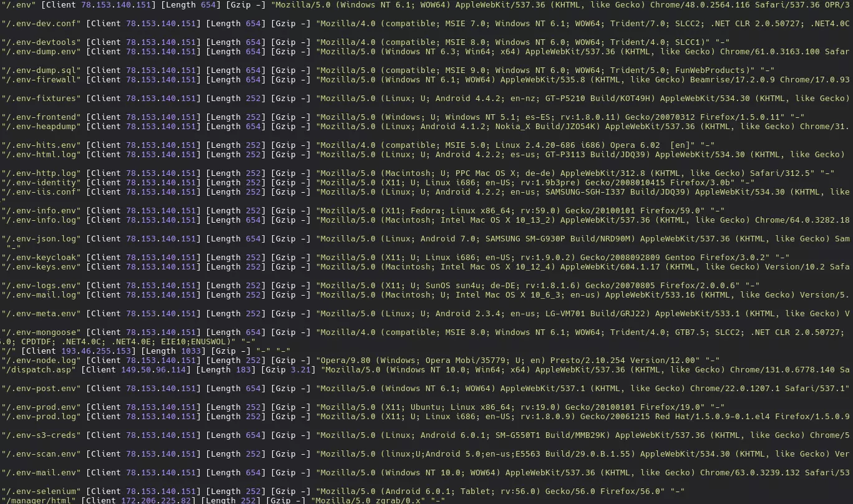This screenshot has width=853, height=504.
Task: Pick the "/.env-fixtures" path text
Action: (x=41, y=99)
